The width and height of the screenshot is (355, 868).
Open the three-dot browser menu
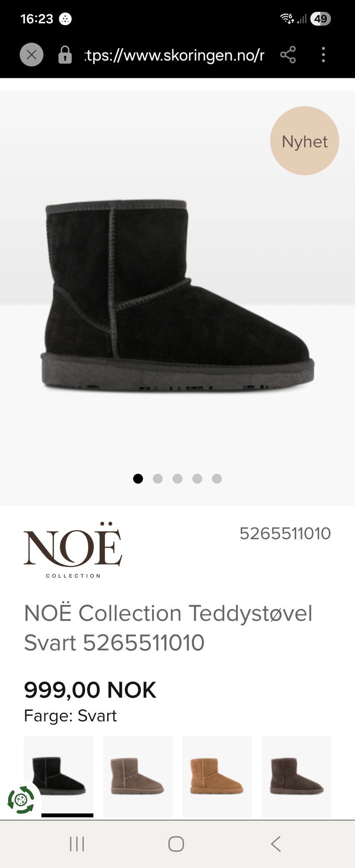323,55
